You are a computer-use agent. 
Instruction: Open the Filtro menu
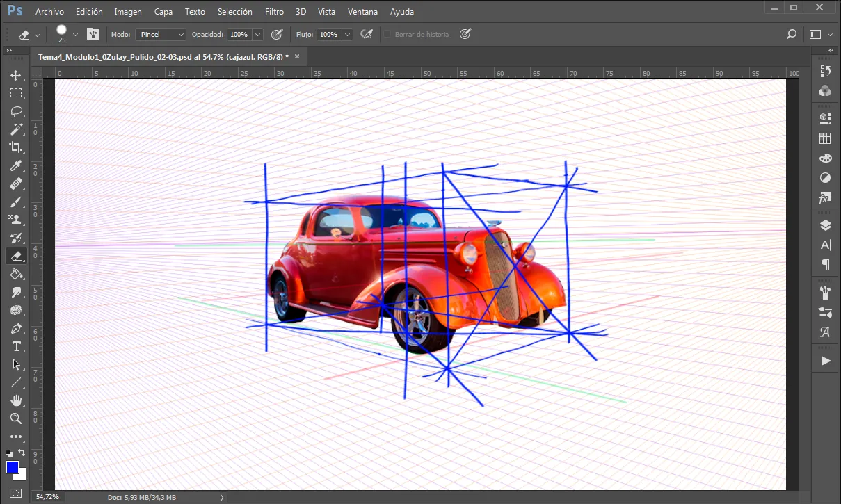coord(274,12)
